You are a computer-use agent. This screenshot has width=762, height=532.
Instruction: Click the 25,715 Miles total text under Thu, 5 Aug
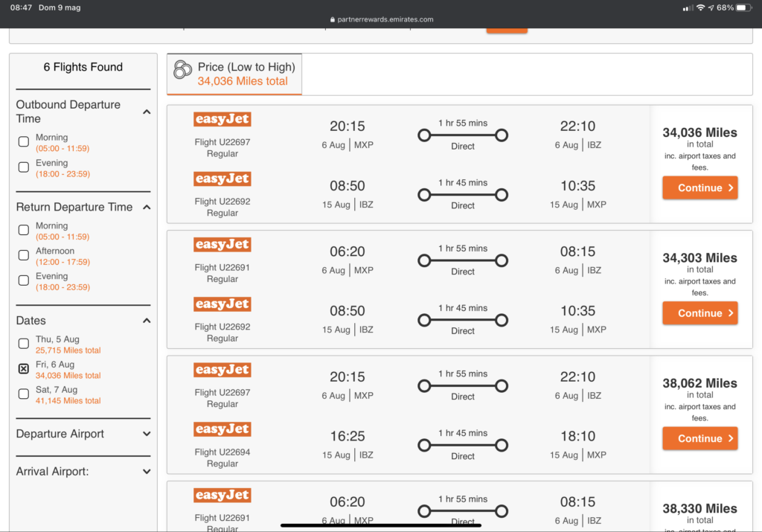[x=68, y=350]
